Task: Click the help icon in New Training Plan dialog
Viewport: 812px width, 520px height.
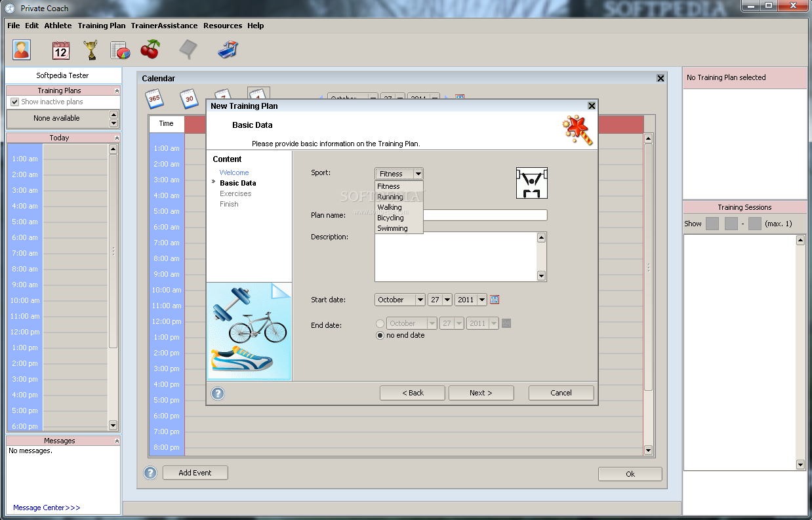Action: pyautogui.click(x=218, y=393)
